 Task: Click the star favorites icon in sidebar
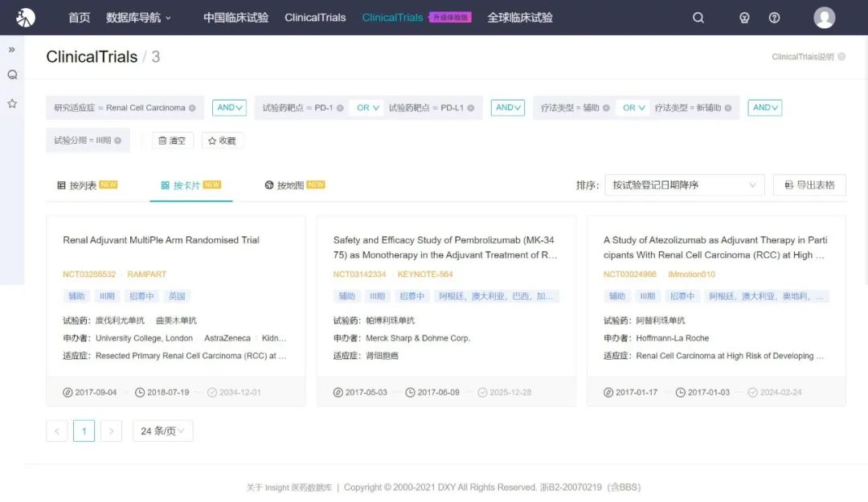12,104
